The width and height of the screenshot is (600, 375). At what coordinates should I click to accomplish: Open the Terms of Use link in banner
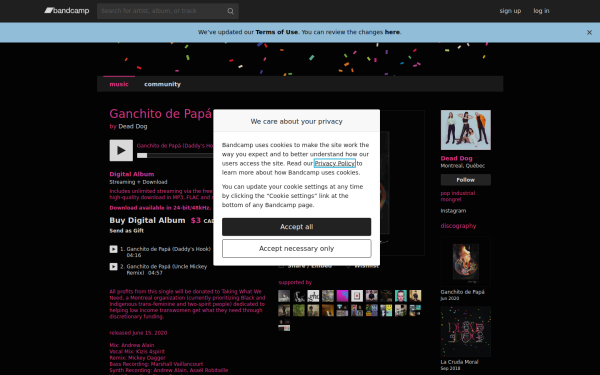click(276, 32)
